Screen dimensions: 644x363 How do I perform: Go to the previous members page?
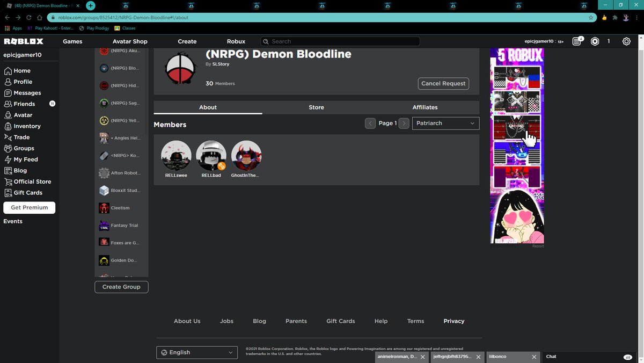pyautogui.click(x=370, y=123)
